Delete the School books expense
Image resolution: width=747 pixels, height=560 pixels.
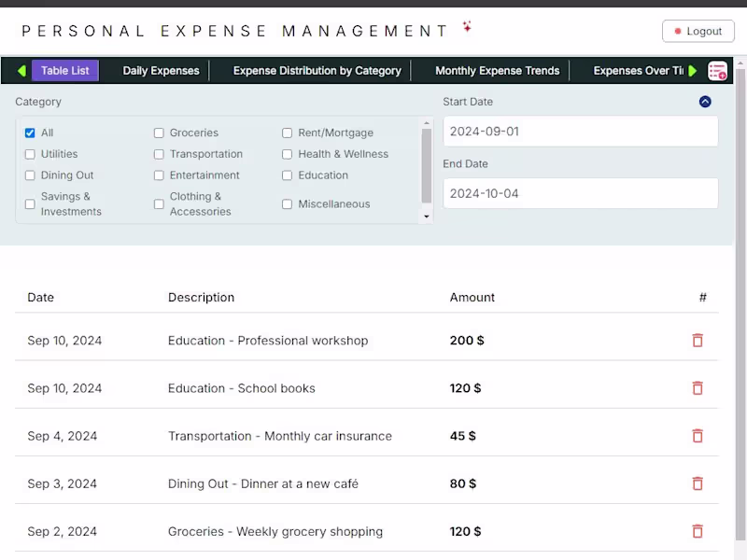point(698,387)
